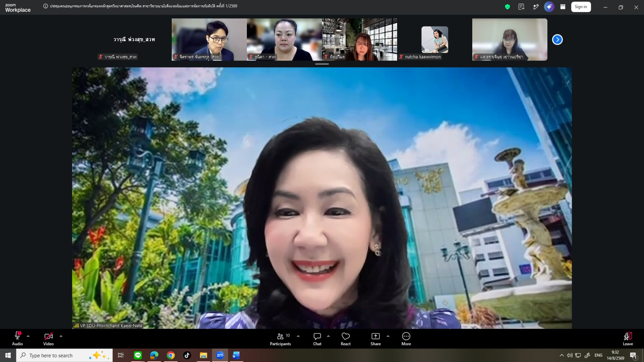Click the Zoom taskbar icon
644x362 pixels.
(x=220, y=355)
